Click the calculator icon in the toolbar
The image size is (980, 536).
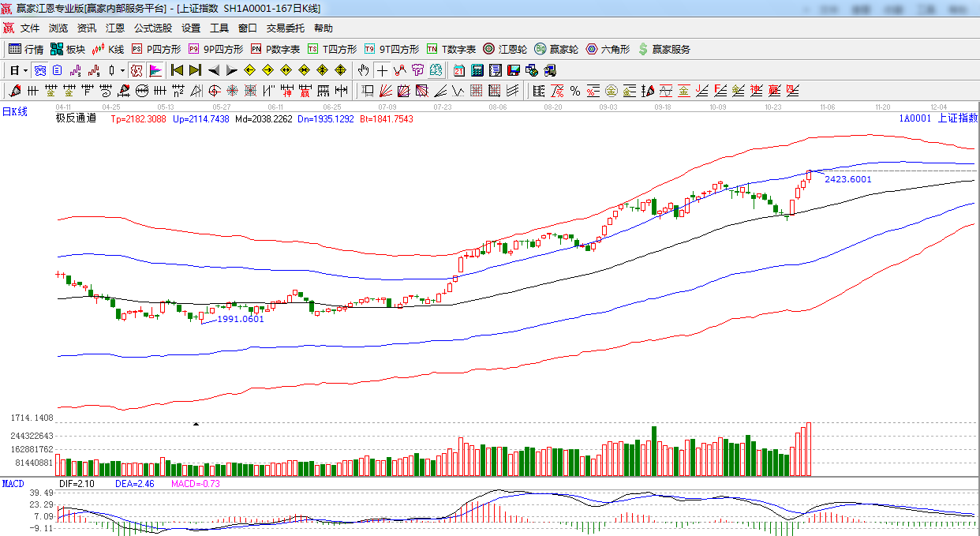[477, 70]
